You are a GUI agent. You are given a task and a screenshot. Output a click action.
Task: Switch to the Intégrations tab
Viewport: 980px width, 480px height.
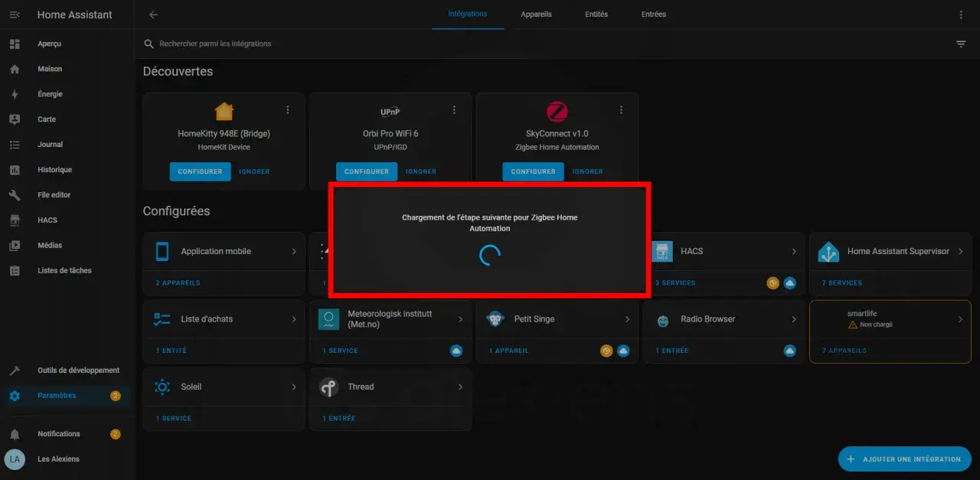click(468, 15)
